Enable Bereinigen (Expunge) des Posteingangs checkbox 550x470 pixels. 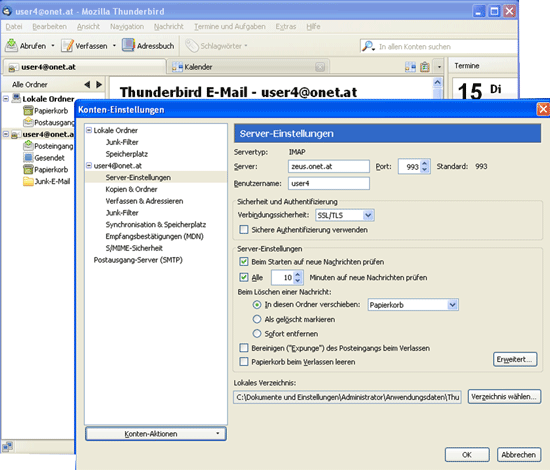tap(243, 348)
